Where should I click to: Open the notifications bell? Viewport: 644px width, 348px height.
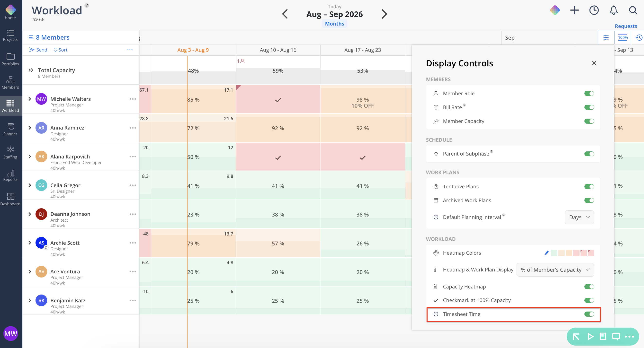click(x=613, y=10)
